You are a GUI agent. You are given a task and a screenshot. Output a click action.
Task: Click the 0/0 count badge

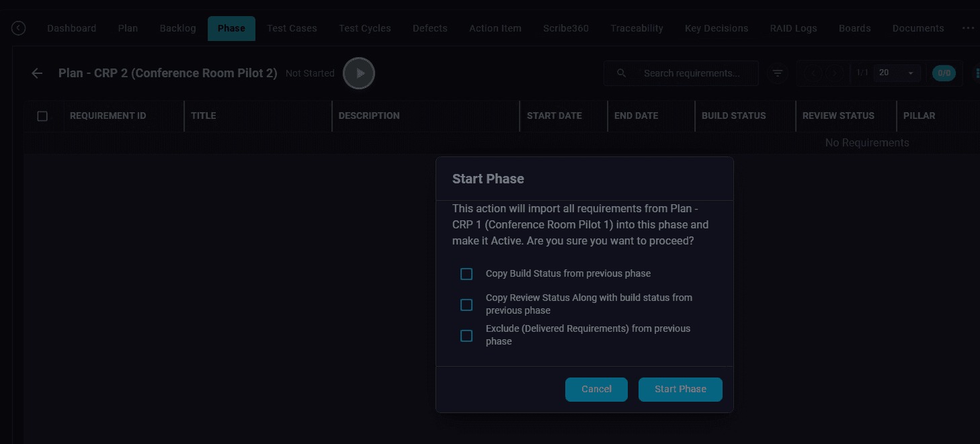944,73
